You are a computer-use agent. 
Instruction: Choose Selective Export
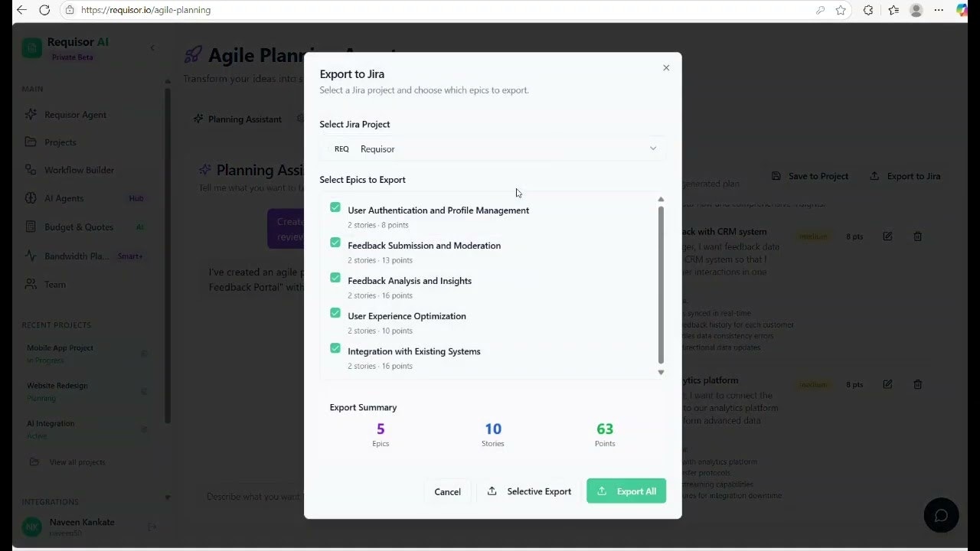529,491
